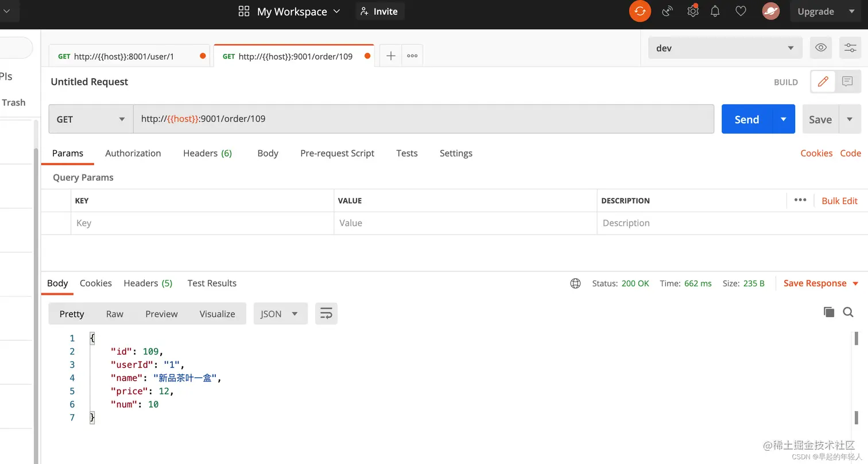Click the heart icon in header
This screenshot has width=868, height=464.
(x=741, y=11)
